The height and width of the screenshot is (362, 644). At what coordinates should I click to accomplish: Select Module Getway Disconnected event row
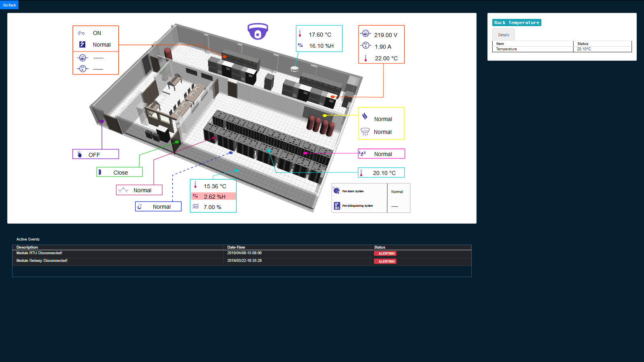[x=242, y=261]
